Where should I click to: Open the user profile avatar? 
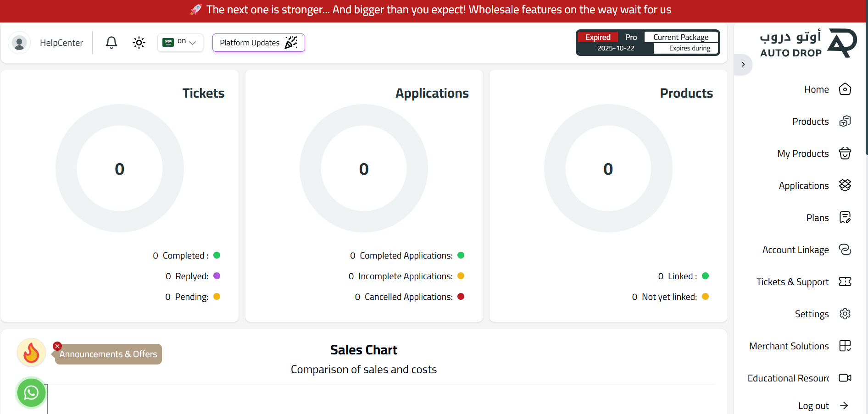point(19,43)
